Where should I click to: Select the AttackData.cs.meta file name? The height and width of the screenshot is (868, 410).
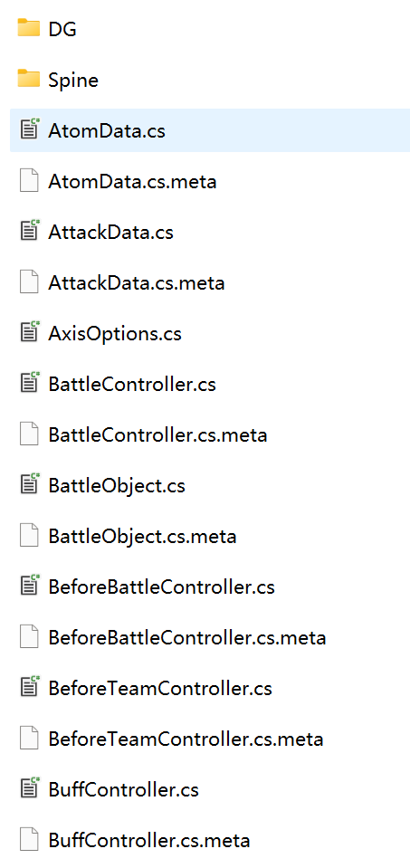[x=136, y=283]
